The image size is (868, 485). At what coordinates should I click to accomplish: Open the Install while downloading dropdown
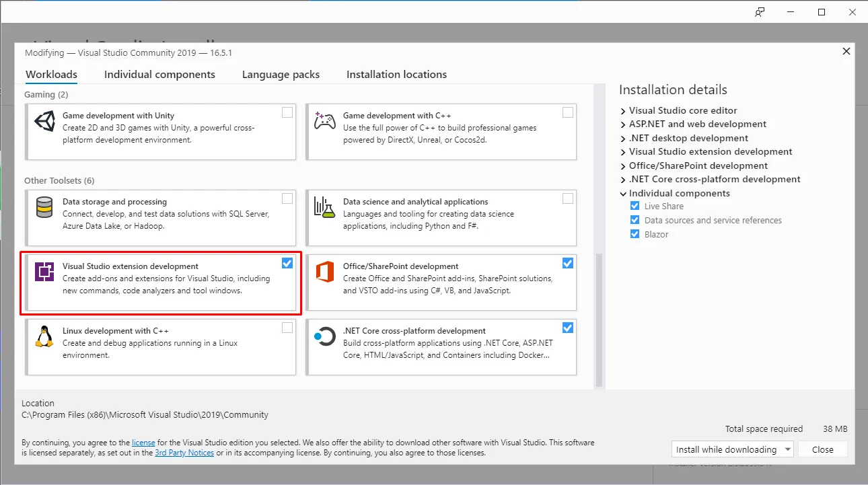pos(787,449)
